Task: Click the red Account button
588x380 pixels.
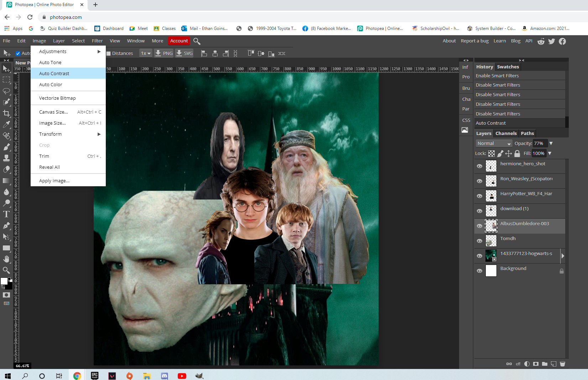Action: tap(179, 41)
